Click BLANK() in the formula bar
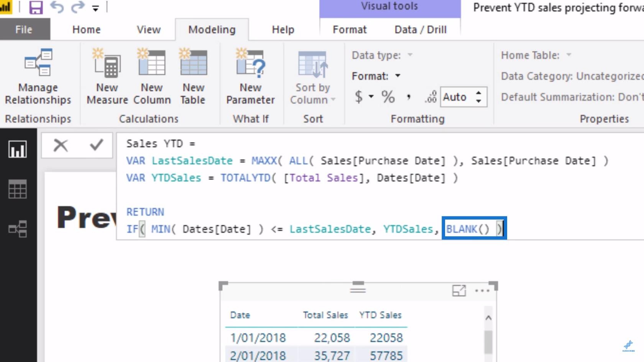This screenshot has height=362, width=644. click(x=468, y=229)
